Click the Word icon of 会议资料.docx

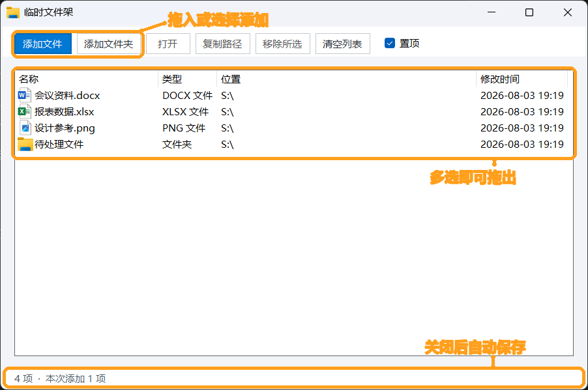25,95
